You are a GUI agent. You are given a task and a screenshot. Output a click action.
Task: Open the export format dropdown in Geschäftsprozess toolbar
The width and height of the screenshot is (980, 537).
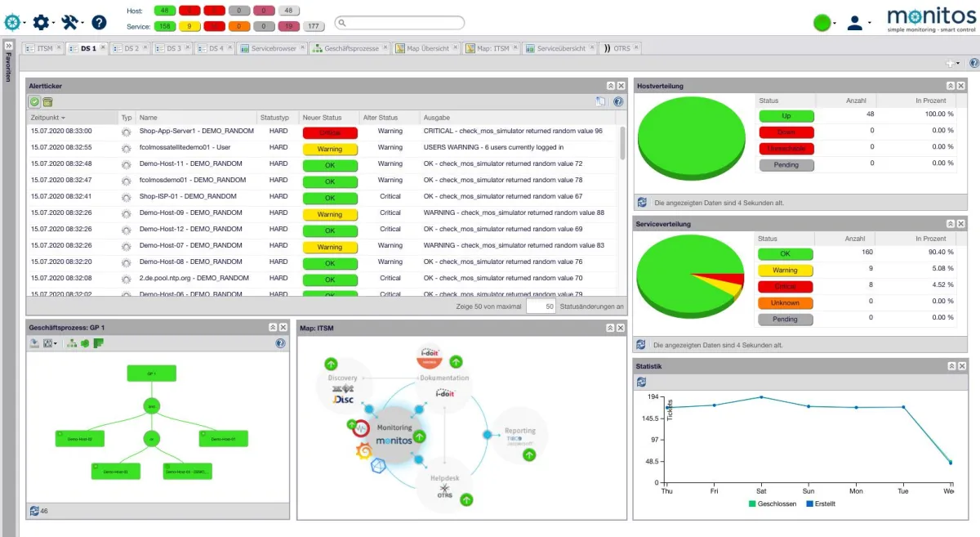pos(51,343)
